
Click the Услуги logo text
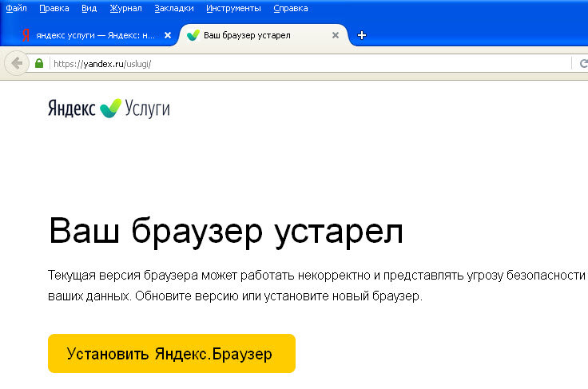pos(147,109)
